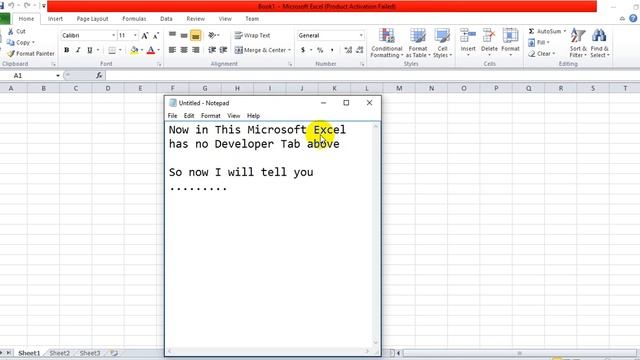Open the font size 11 dropdown
Screen dimensions: 640x360
click(x=135, y=36)
